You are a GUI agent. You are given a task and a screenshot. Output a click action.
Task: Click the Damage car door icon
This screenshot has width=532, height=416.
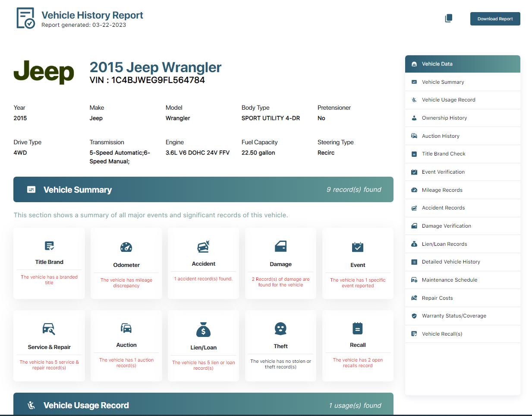[x=280, y=246]
